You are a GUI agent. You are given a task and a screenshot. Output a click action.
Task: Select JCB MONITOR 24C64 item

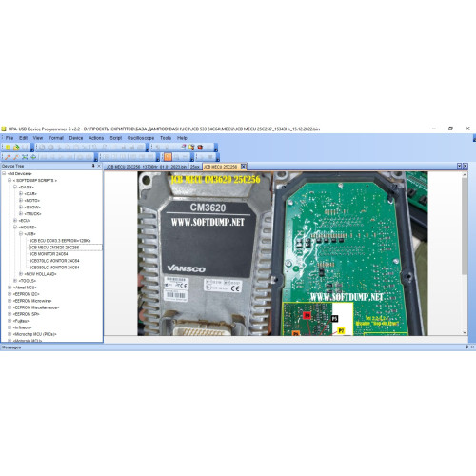49,254
